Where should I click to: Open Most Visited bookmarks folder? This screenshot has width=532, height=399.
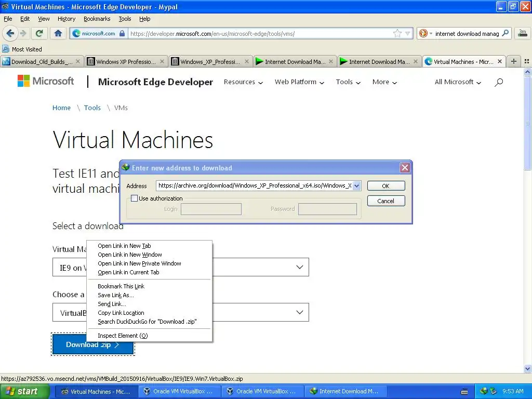(x=22, y=49)
